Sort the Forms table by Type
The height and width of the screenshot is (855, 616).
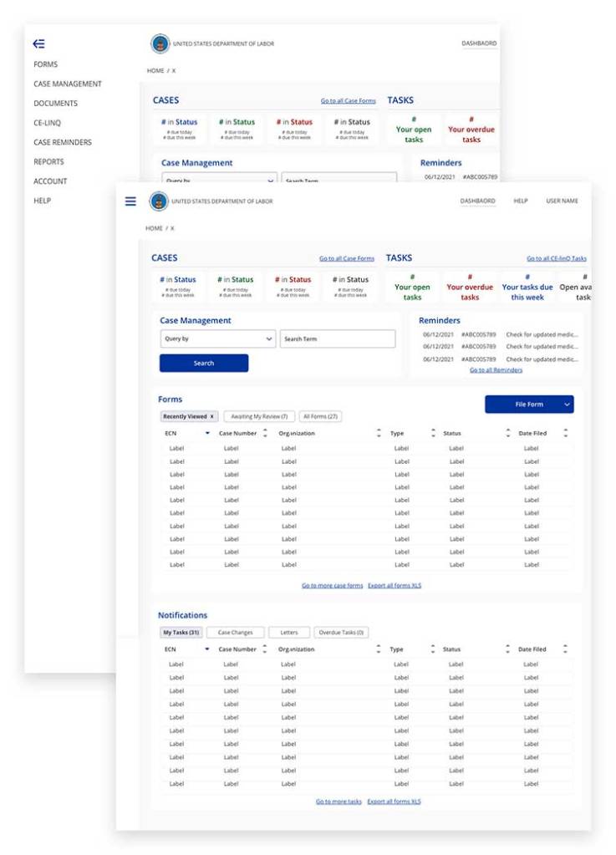coord(433,433)
